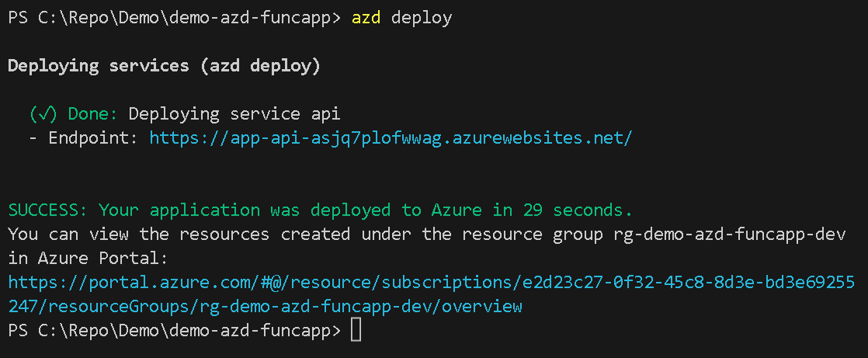Click the '- Endpoint:' label
The width and height of the screenshot is (868, 358).
84,137
